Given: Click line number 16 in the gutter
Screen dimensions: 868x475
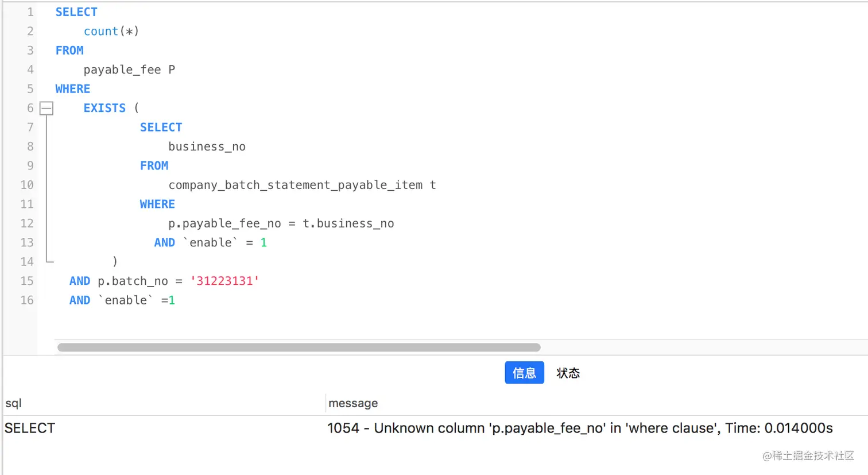Looking at the screenshot, I should (27, 300).
